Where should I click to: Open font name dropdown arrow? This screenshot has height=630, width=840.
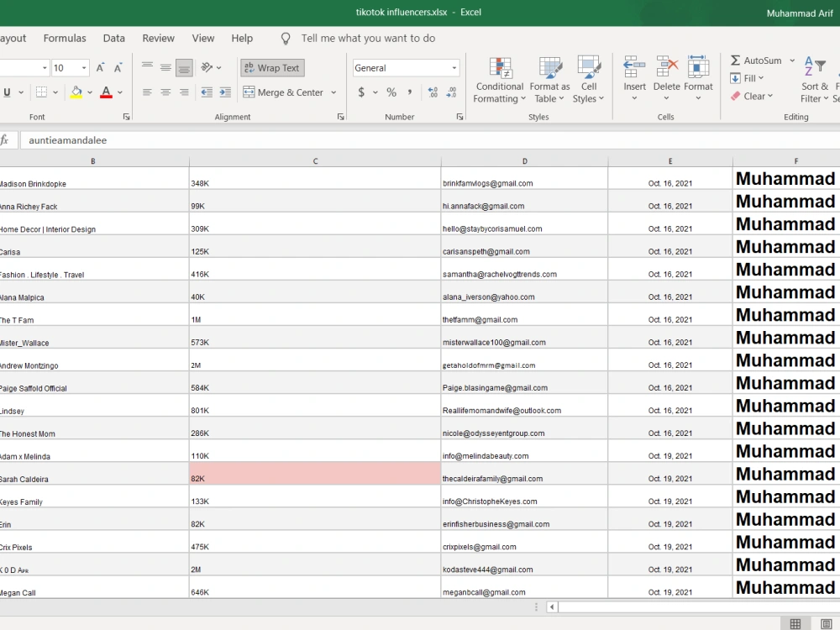click(x=45, y=68)
